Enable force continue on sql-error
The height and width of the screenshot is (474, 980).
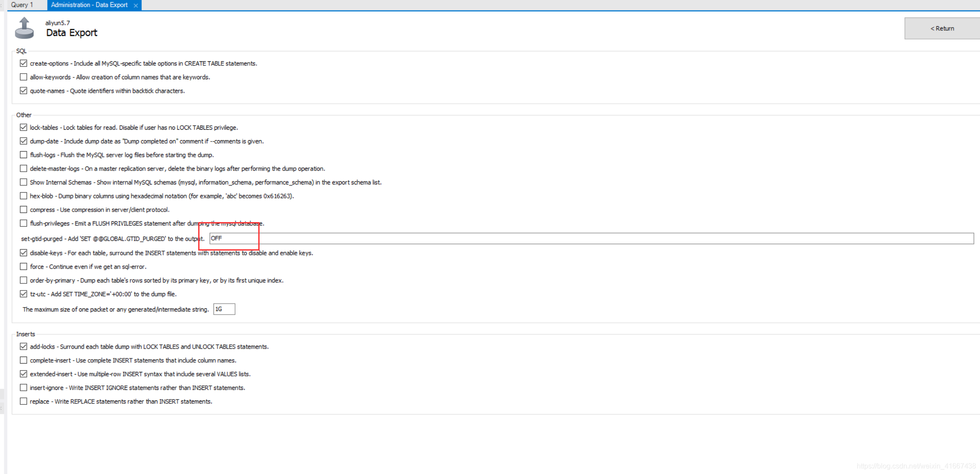tap(24, 266)
